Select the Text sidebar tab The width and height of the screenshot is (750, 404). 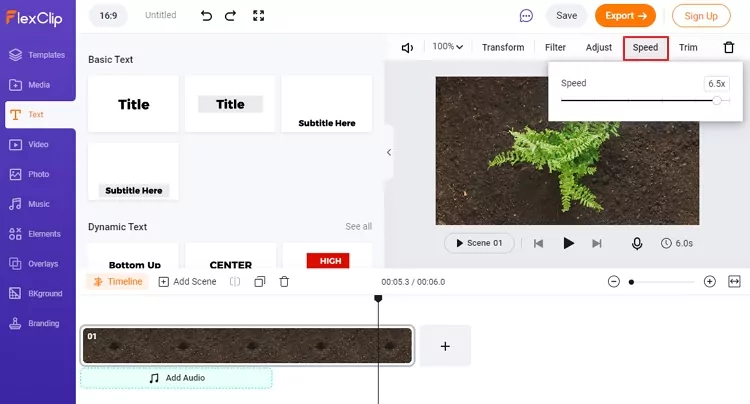(40, 114)
